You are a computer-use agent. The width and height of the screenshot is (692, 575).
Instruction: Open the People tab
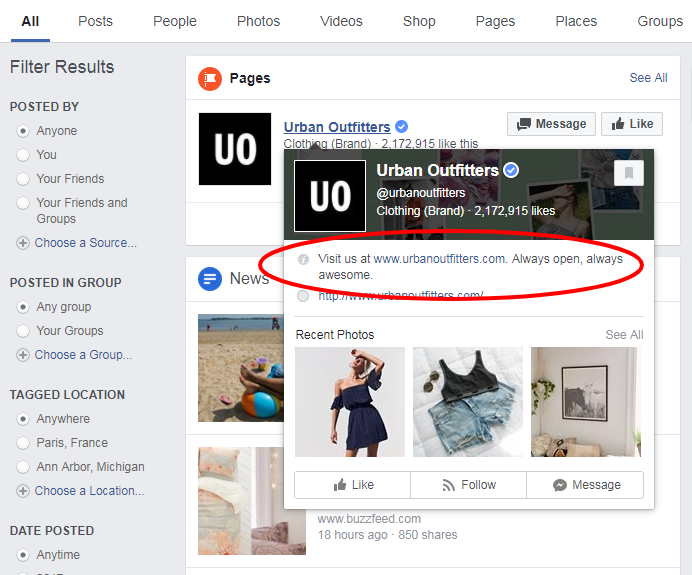tap(175, 21)
